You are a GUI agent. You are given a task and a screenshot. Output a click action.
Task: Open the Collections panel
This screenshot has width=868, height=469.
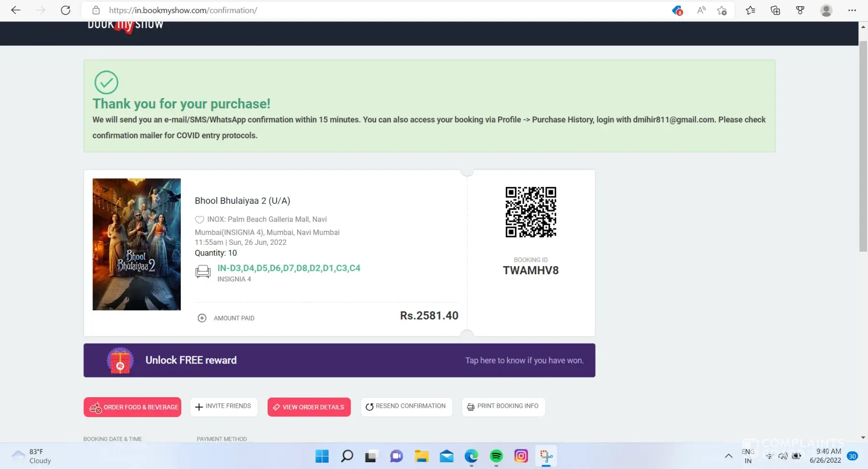(x=775, y=10)
